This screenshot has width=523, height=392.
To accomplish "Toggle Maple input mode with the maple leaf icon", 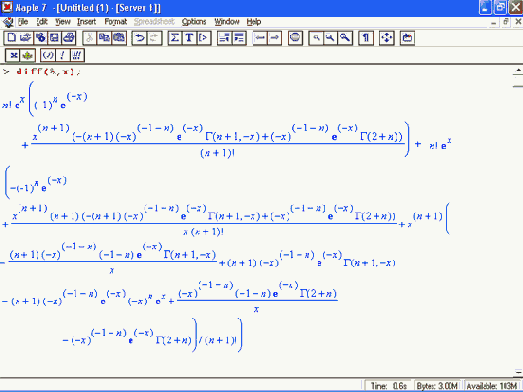I will (28, 55).
